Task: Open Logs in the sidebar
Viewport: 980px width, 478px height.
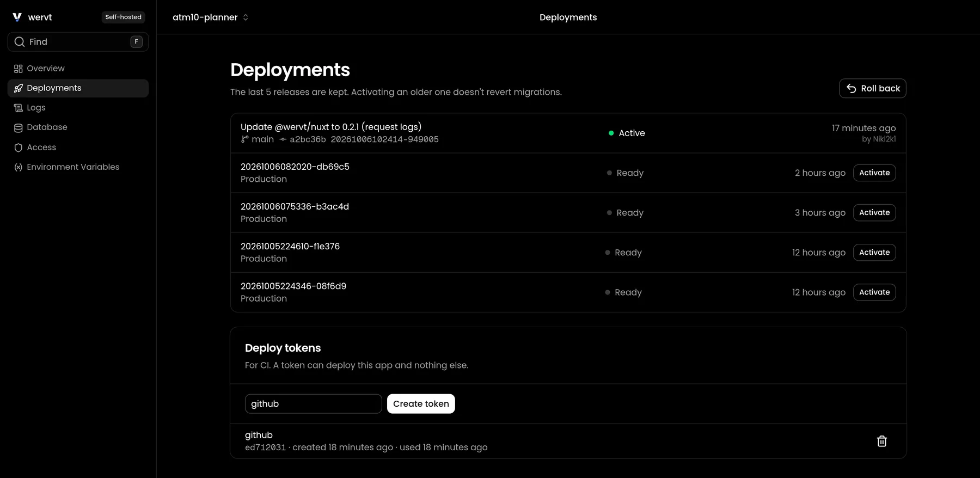Action: tap(78, 108)
